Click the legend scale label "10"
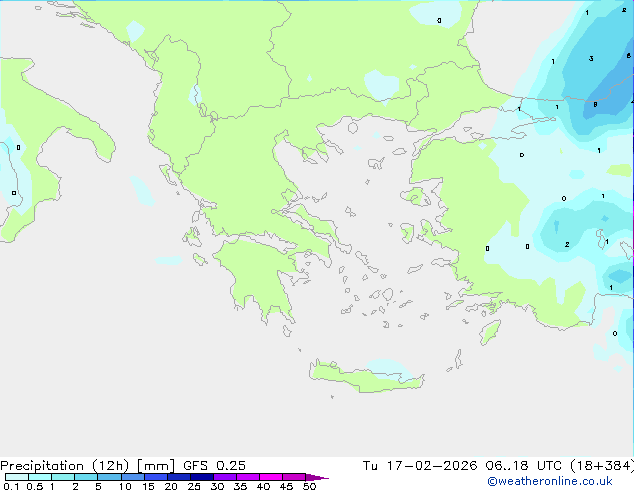 pyautogui.click(x=125, y=486)
